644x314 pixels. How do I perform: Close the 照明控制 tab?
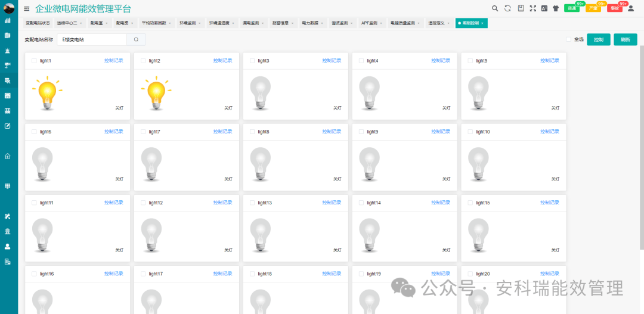tap(482, 23)
